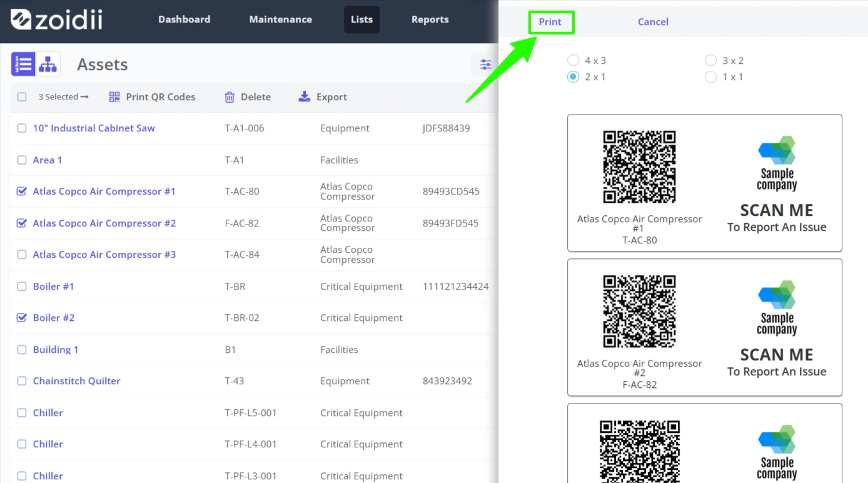
Task: Open the Reports menu
Action: [x=430, y=19]
